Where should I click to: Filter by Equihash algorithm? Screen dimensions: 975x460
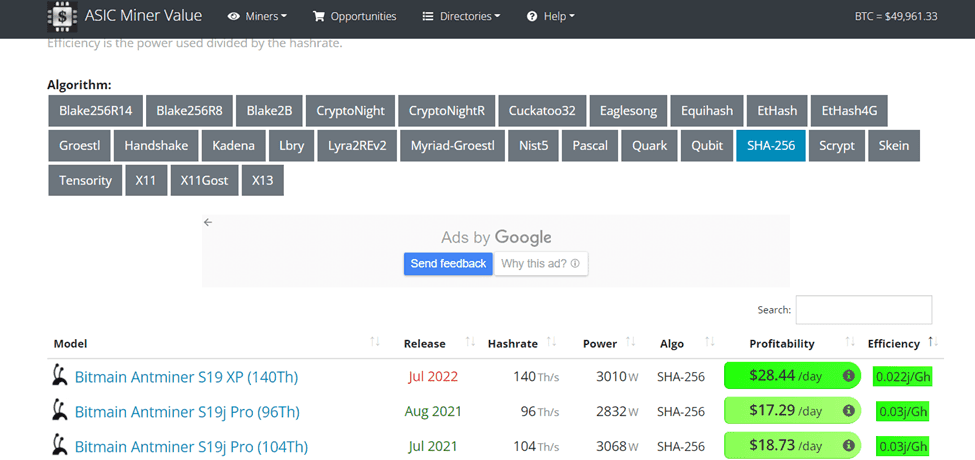[x=707, y=111]
